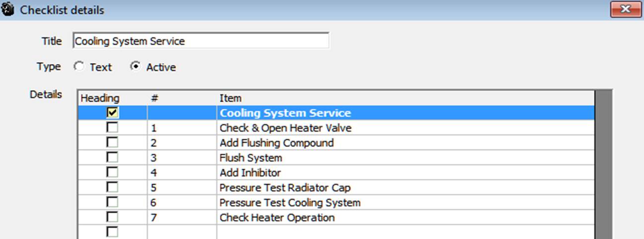Image resolution: width=644 pixels, height=239 pixels.
Task: Click the Title input field
Action: [x=201, y=41]
